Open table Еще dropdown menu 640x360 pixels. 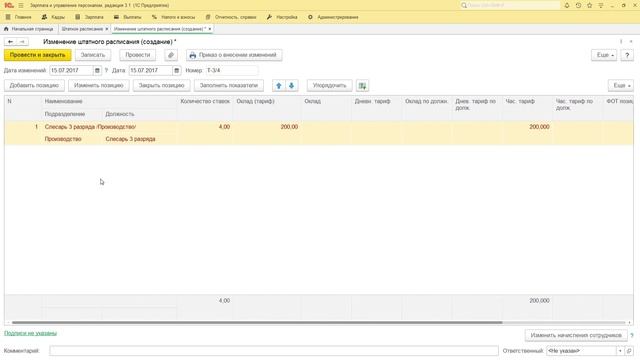[621, 85]
